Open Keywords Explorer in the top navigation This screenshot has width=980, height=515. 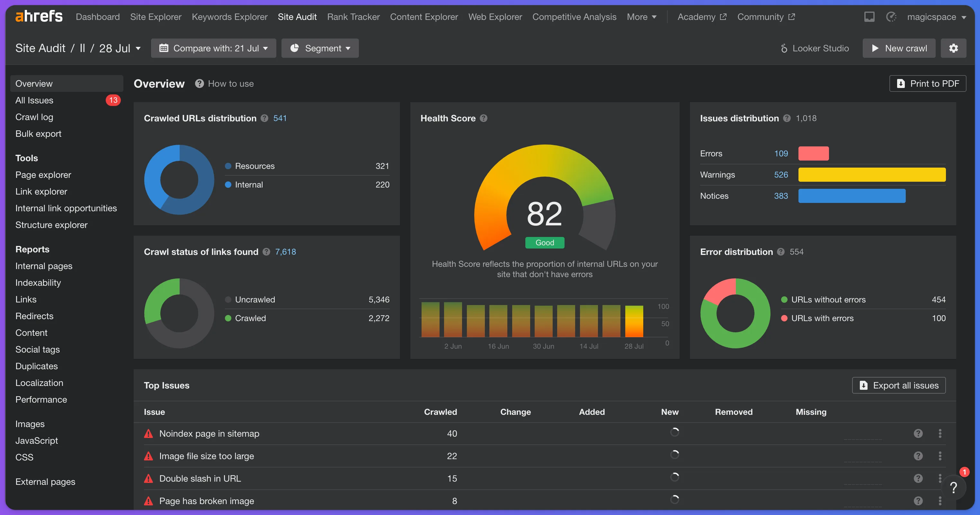pyautogui.click(x=229, y=17)
